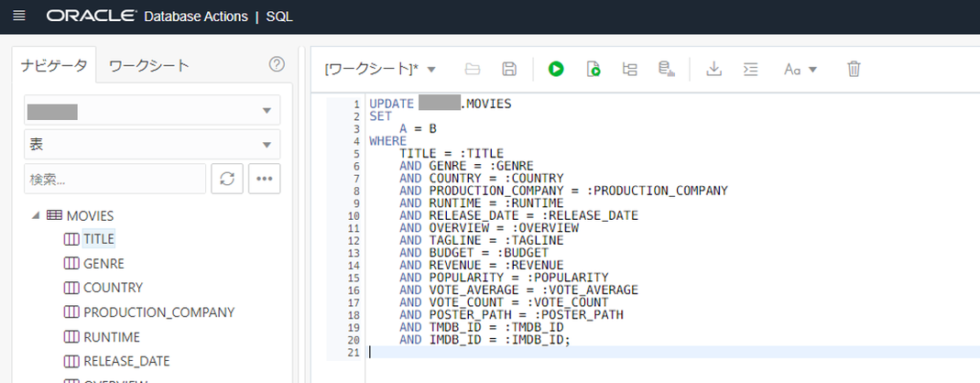Open the 表 object type dropdown

(153, 145)
